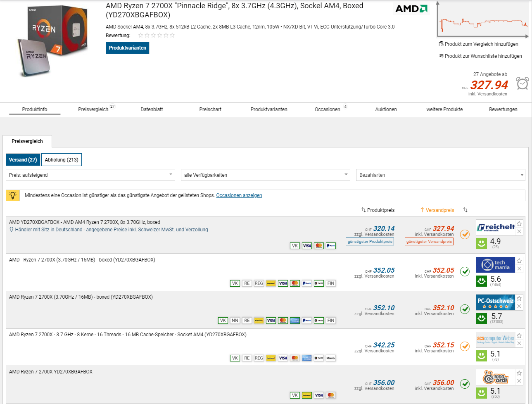
Task: Switch to Abholung (213) offers
Action: (x=62, y=160)
